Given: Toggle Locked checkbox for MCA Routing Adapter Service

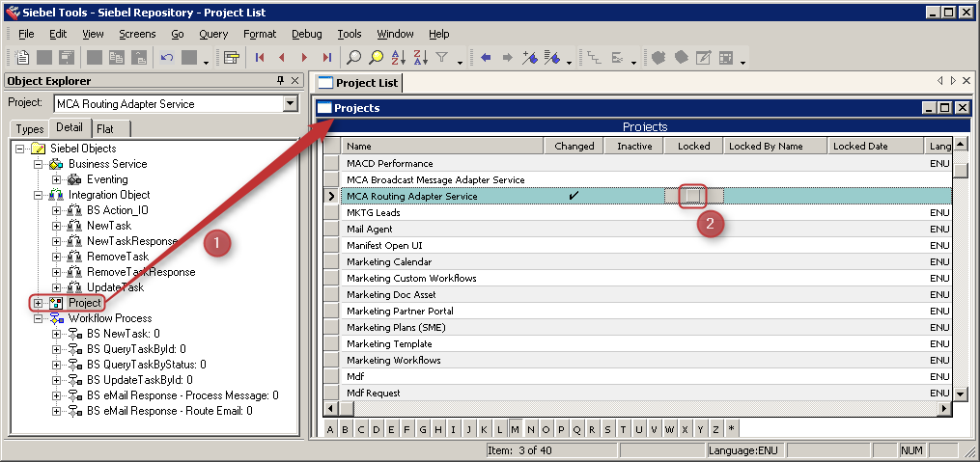Looking at the screenshot, I should pyautogui.click(x=692, y=196).
